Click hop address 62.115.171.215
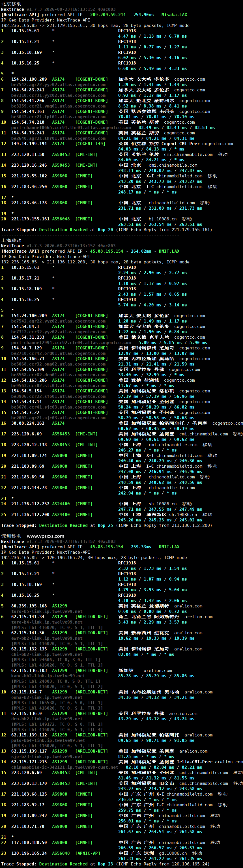 click(x=29, y=762)
